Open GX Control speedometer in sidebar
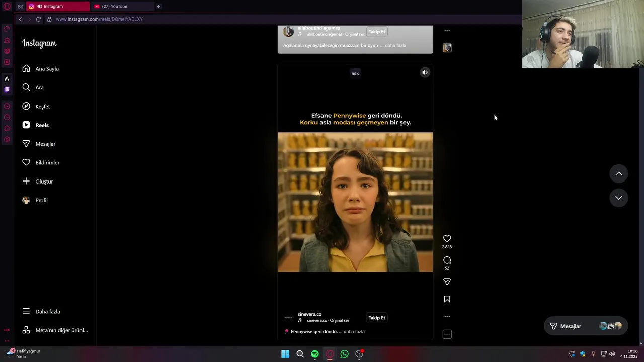This screenshot has height=362, width=644. (x=7, y=29)
